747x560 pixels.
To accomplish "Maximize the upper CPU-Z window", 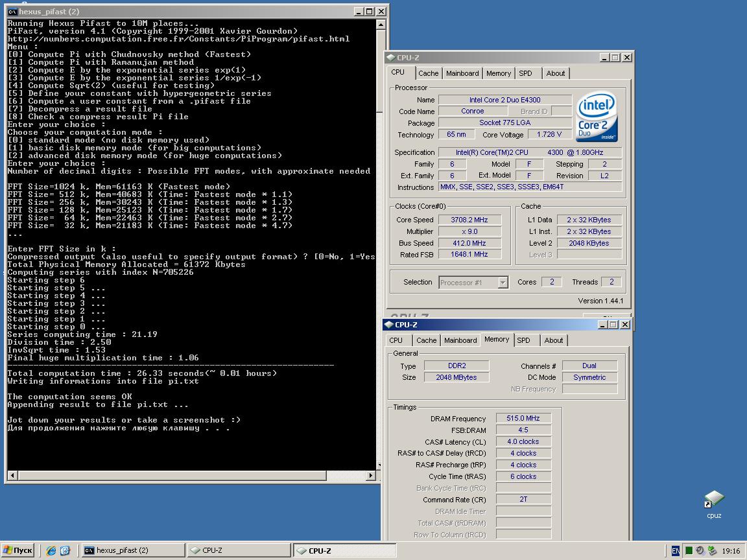I will [615, 58].
